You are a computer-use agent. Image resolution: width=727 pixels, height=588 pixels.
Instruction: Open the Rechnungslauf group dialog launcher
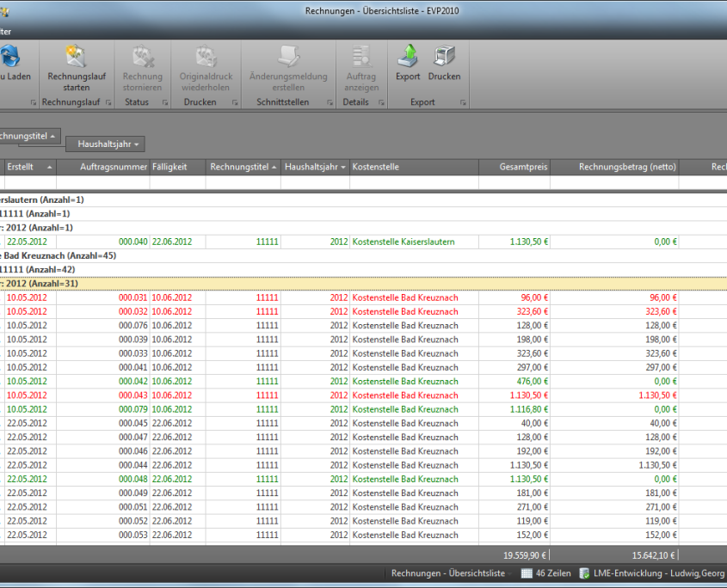click(x=108, y=103)
